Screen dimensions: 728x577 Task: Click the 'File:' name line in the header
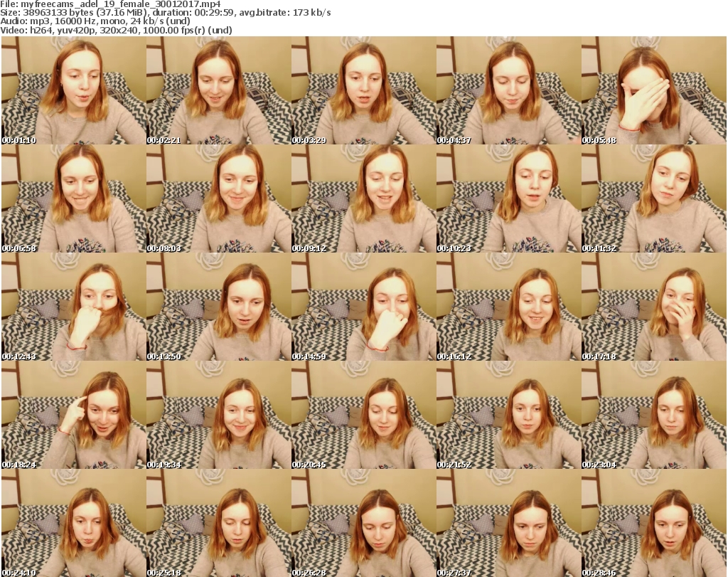pyautogui.click(x=110, y=4)
